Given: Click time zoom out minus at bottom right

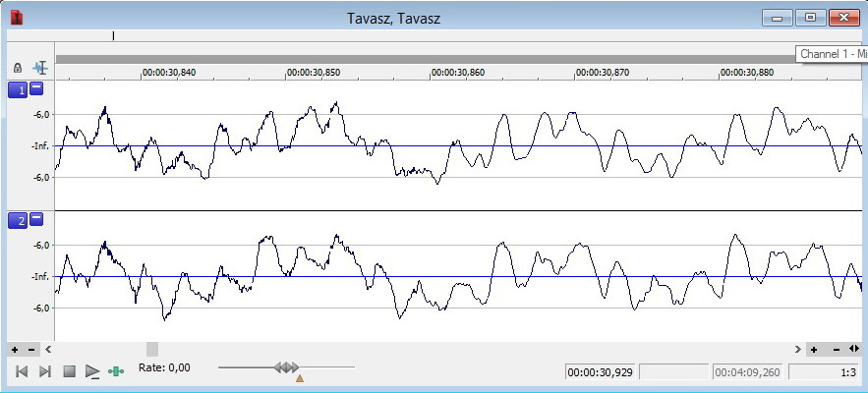Looking at the screenshot, I should pyautogui.click(x=837, y=349).
